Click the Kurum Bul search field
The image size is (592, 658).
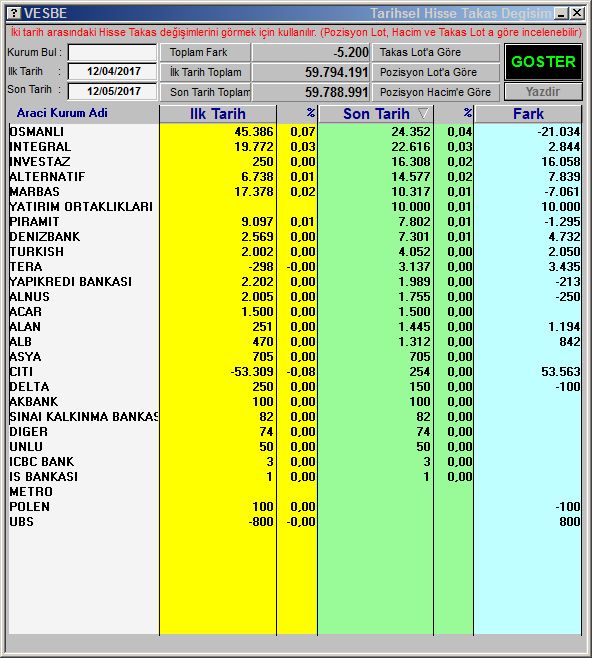coord(112,52)
